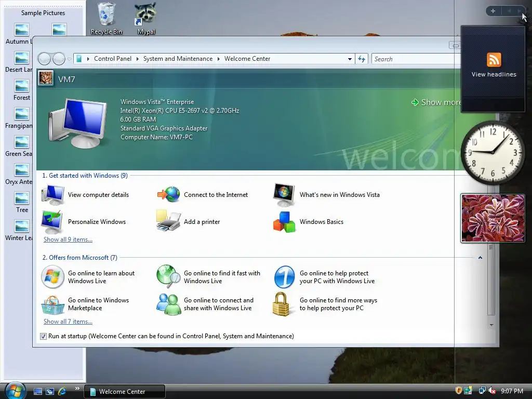The image size is (532, 399).
Task: Click the Welcome Center breadcrumb
Action: [247, 59]
